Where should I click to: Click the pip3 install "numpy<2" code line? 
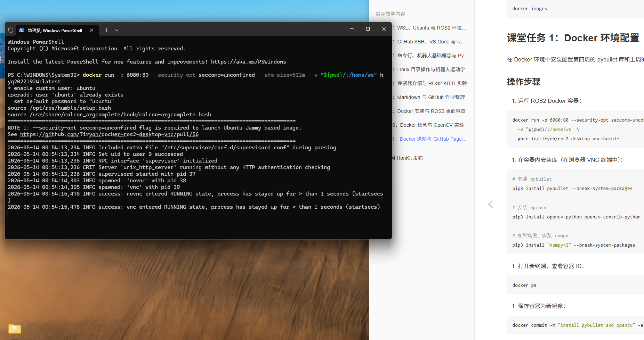pos(573,245)
